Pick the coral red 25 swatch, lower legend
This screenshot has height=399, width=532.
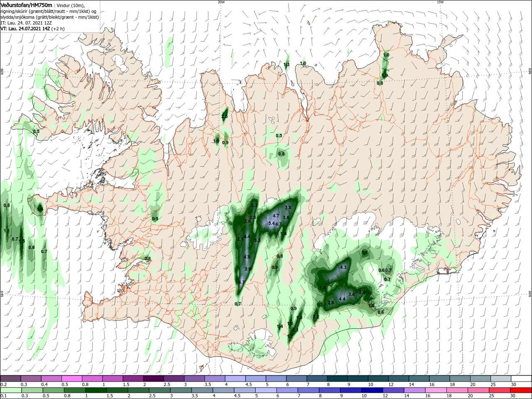(x=500, y=390)
